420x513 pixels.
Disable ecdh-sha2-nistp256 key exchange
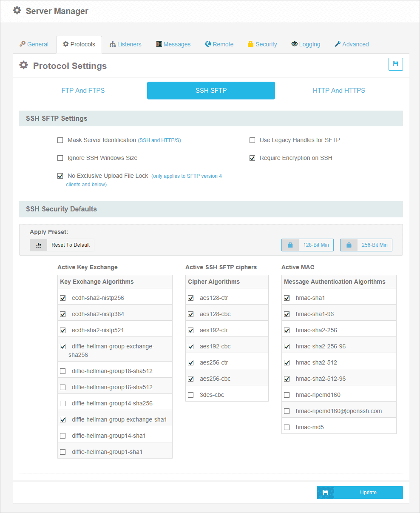63,298
